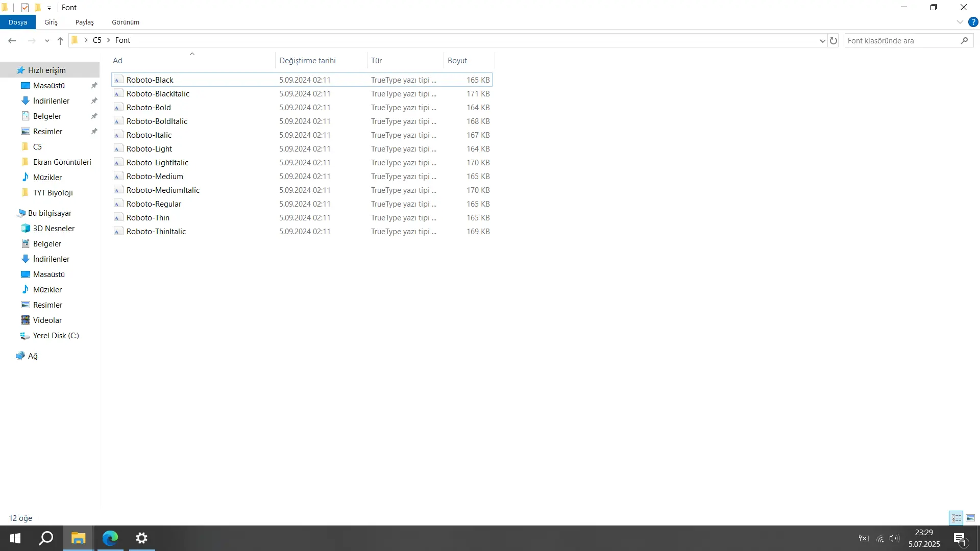This screenshot has width=980, height=551.
Task: Open the chevron before C5 in address bar
Action: click(86, 40)
